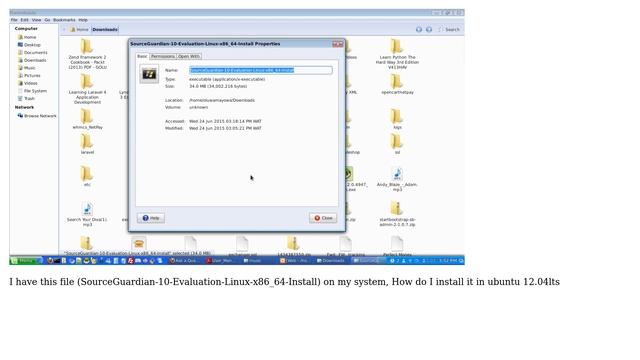Click the Ask a Que... taskbar entry
This screenshot has height=360, width=640.
(x=184, y=260)
